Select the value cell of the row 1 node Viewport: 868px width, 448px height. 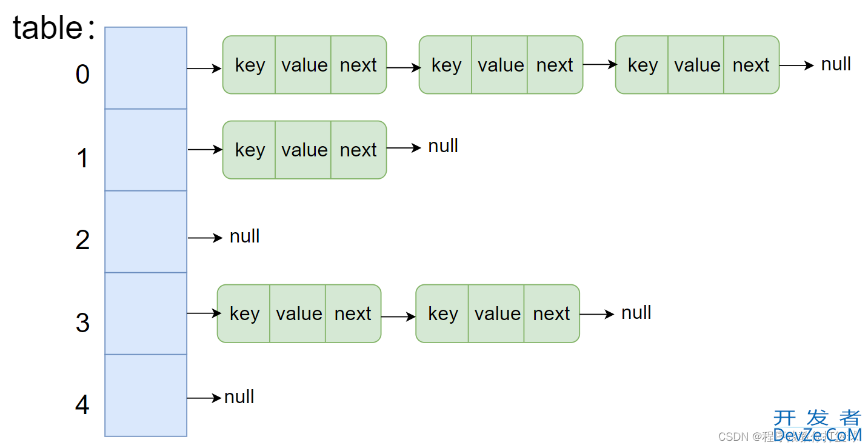tap(303, 150)
